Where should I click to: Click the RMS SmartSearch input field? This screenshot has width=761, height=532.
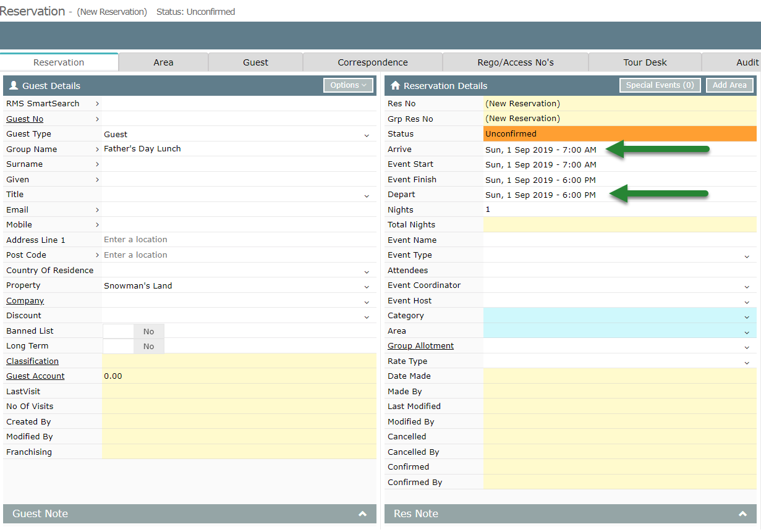tap(239, 104)
